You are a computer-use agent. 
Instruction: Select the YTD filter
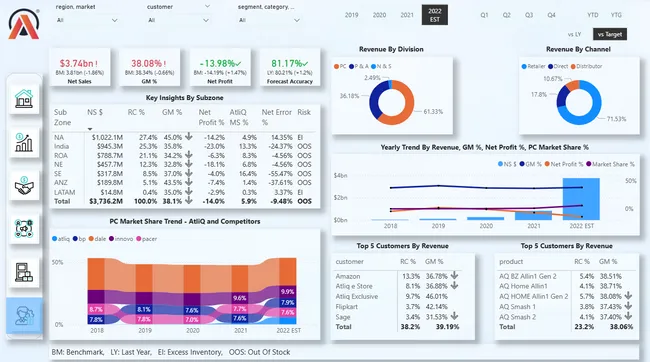(593, 15)
